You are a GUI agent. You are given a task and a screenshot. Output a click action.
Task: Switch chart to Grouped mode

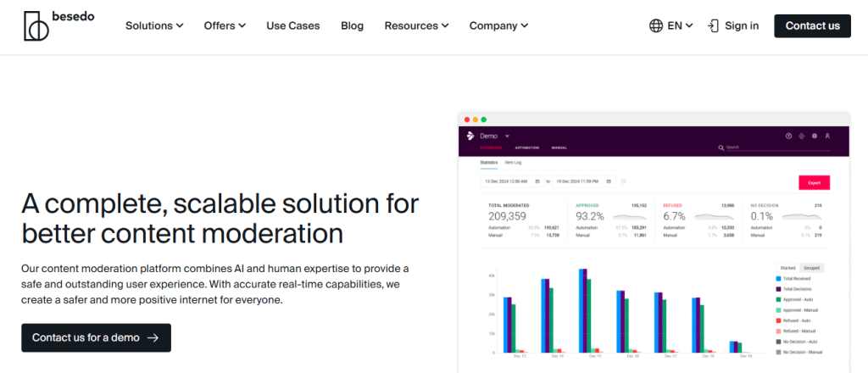[x=811, y=268]
